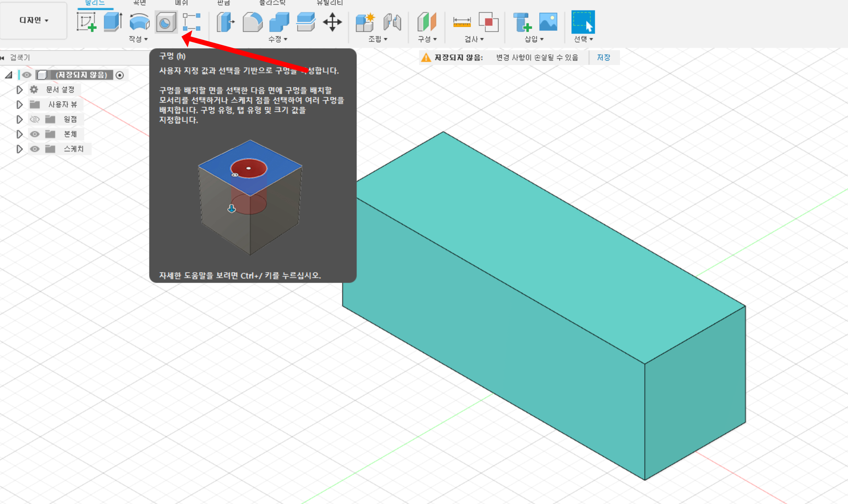Select the Extrude tool
The height and width of the screenshot is (504, 848).
tap(112, 22)
